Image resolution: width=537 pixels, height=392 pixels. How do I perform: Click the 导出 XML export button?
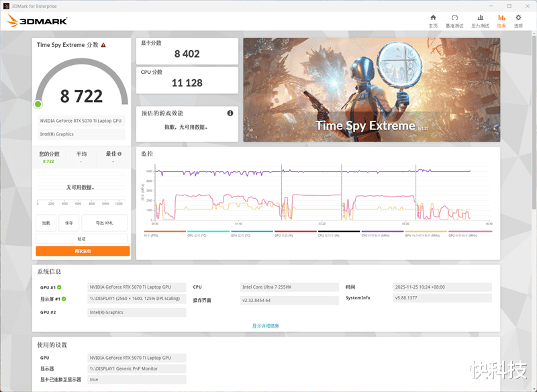coord(105,223)
